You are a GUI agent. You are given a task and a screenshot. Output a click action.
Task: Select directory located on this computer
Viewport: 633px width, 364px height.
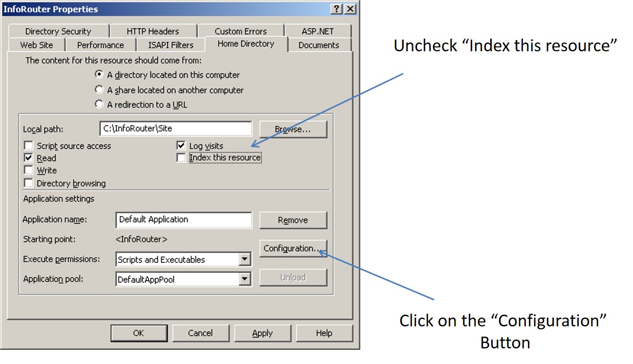(x=99, y=75)
